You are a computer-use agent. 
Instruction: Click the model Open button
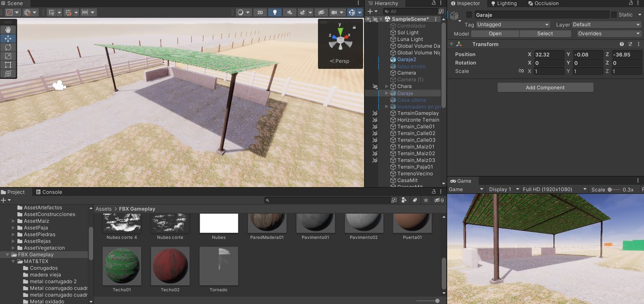pos(495,34)
